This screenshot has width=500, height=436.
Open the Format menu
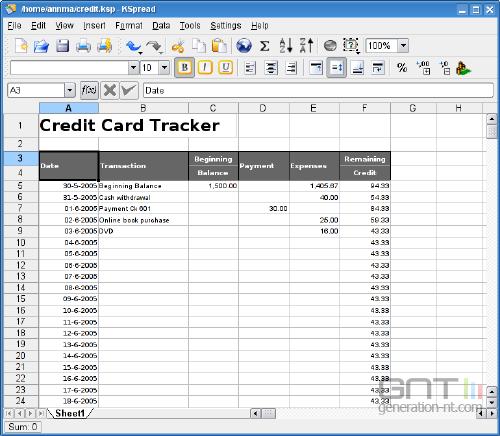point(129,26)
